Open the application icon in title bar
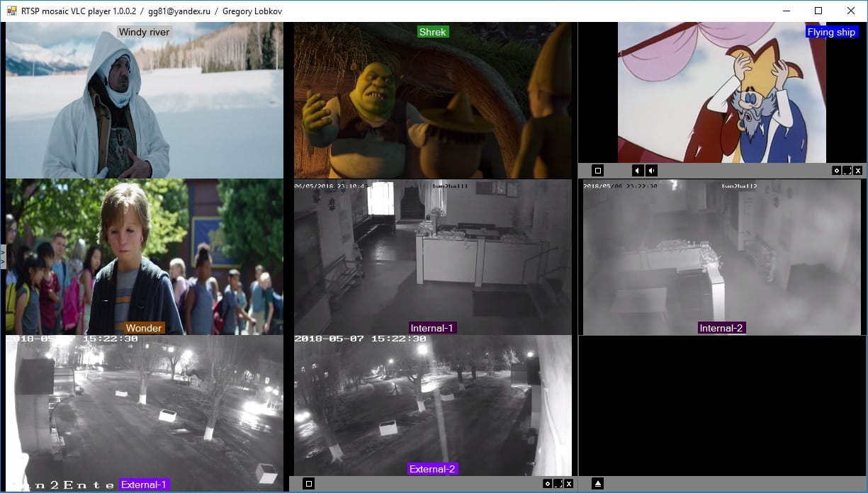868x493 pixels. point(11,11)
